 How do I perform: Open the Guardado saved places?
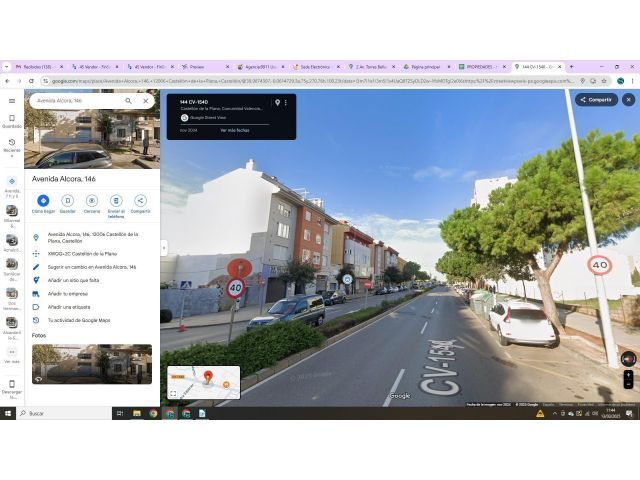point(12,121)
